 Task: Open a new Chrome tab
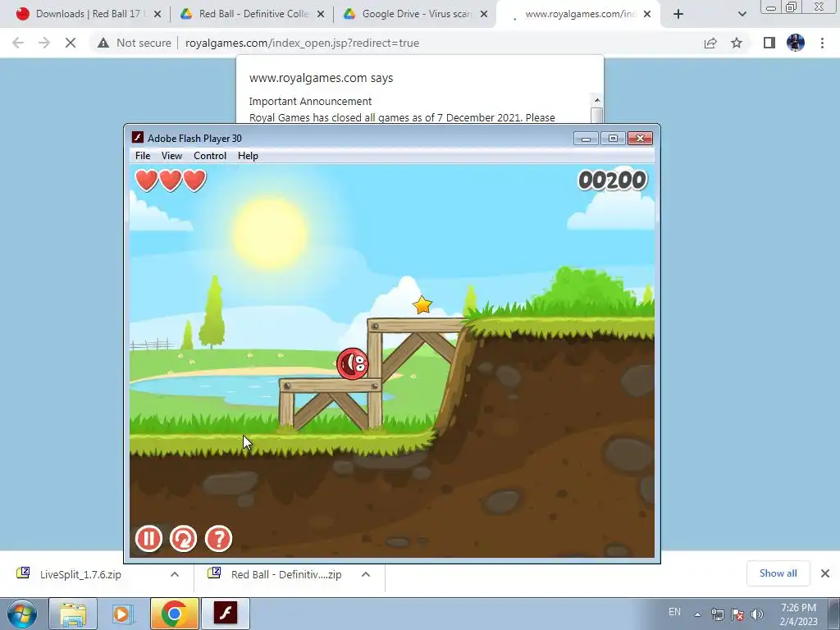coord(678,14)
